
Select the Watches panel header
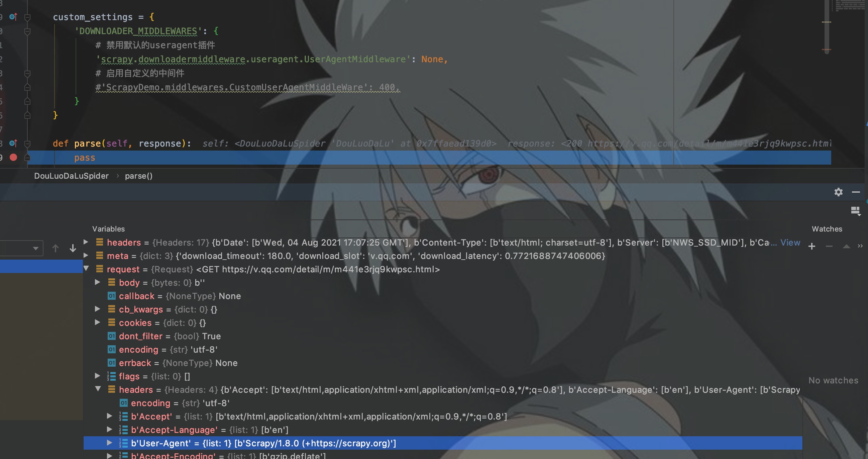click(827, 228)
